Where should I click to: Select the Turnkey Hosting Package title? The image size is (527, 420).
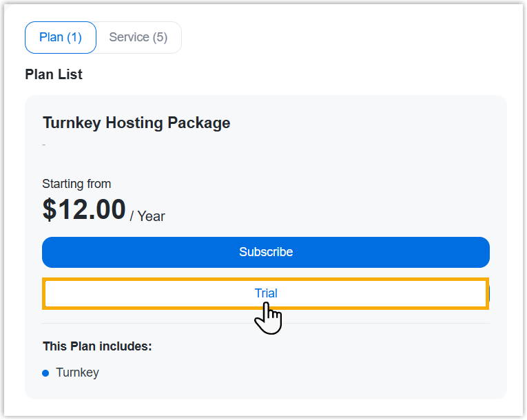[x=136, y=123]
